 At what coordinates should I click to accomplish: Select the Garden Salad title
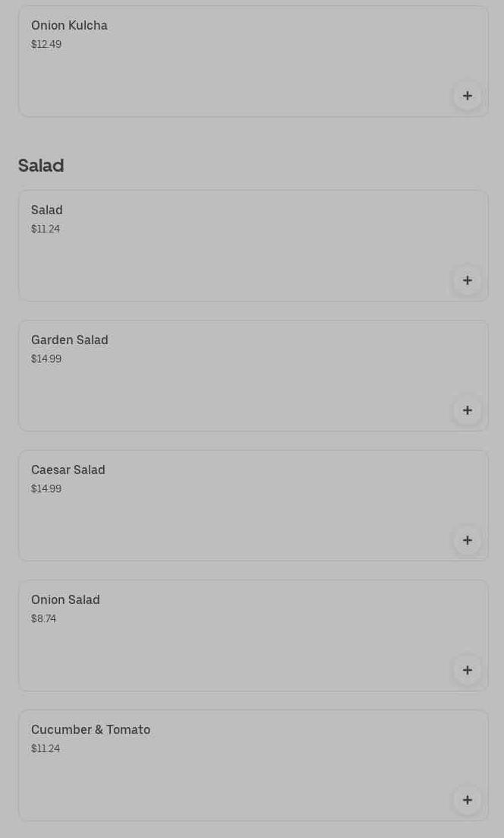click(x=70, y=340)
